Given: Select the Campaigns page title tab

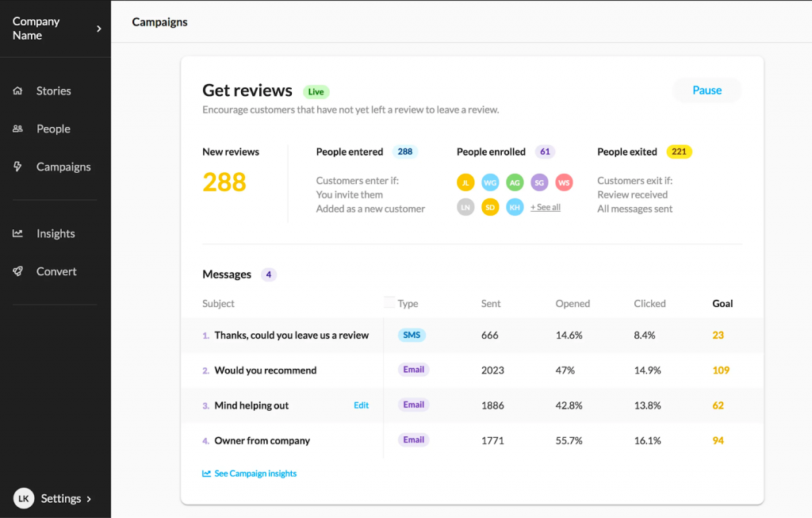Looking at the screenshot, I should (x=159, y=21).
